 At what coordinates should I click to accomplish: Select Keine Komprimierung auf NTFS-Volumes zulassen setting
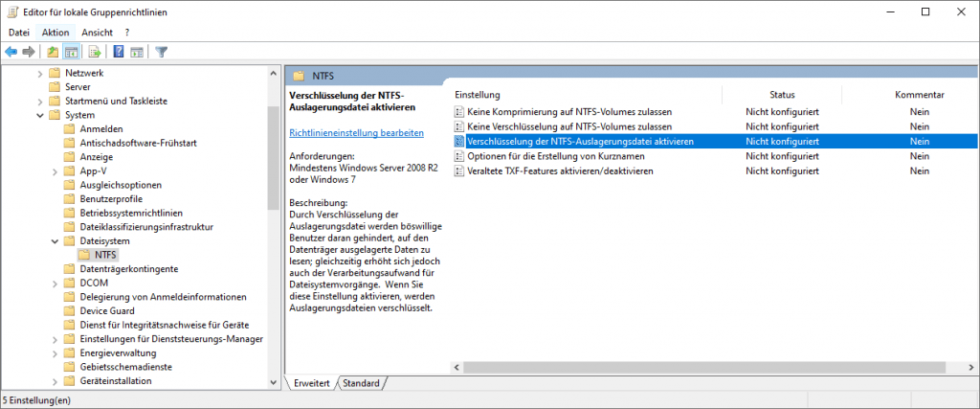(569, 112)
